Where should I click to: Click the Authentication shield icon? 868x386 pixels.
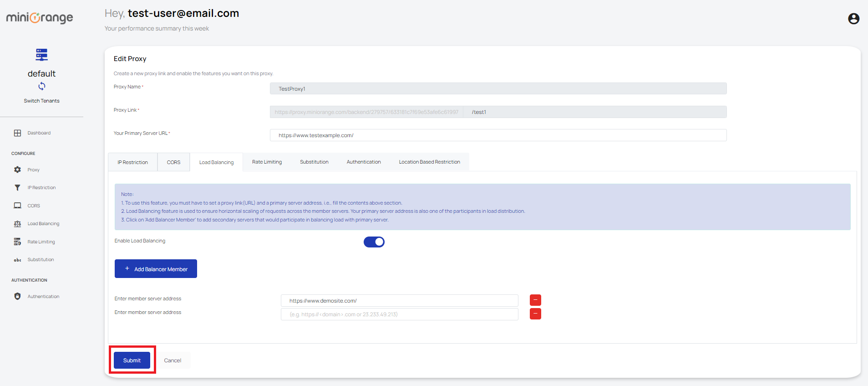click(x=17, y=296)
